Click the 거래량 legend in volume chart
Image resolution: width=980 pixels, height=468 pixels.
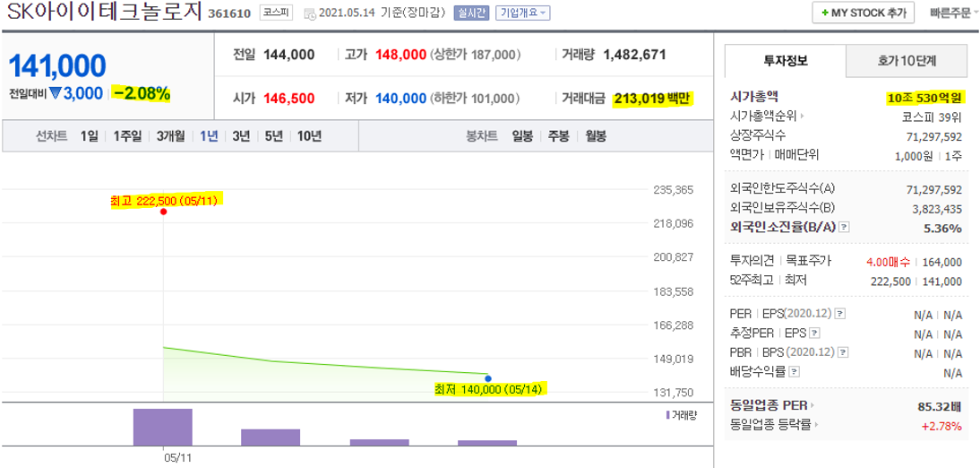pos(682,414)
